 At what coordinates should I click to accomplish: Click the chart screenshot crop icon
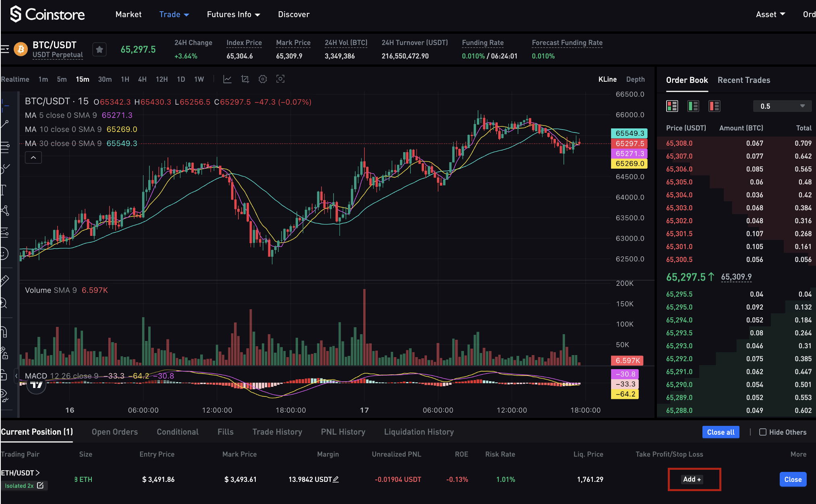coord(245,79)
